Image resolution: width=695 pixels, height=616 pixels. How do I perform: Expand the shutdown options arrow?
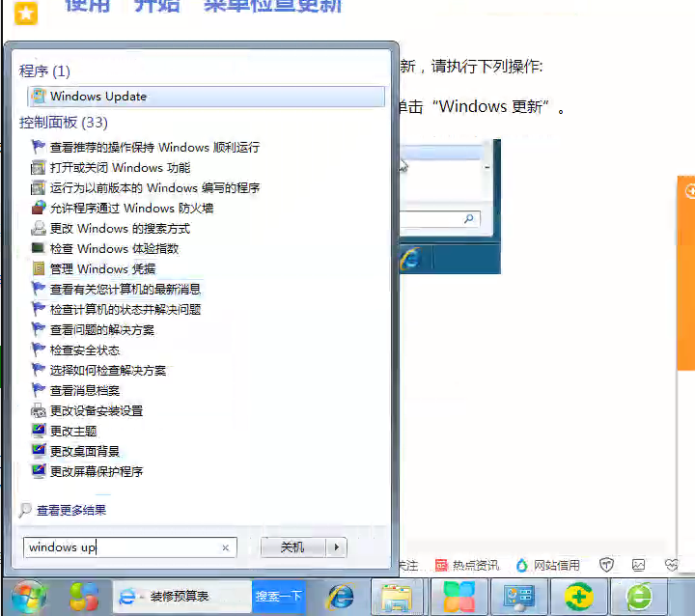pos(337,547)
